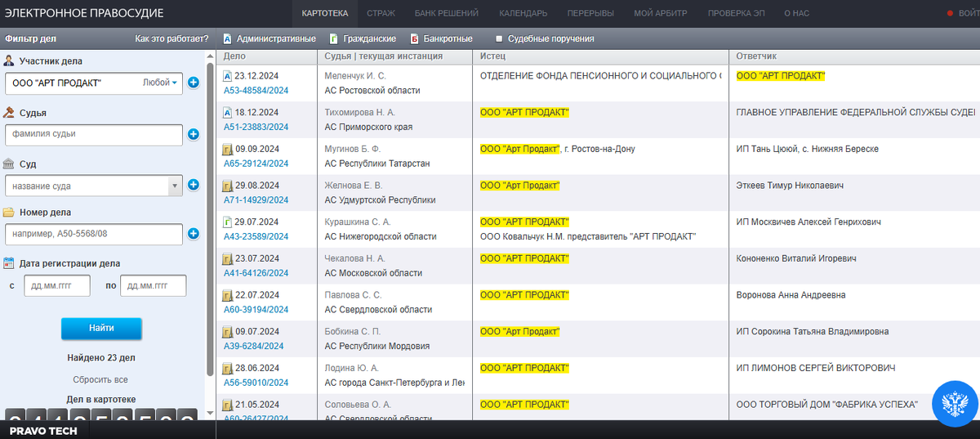This screenshot has width=980, height=439.
Task: Click judge name Мугинов Б. Ф.
Action: (x=353, y=150)
